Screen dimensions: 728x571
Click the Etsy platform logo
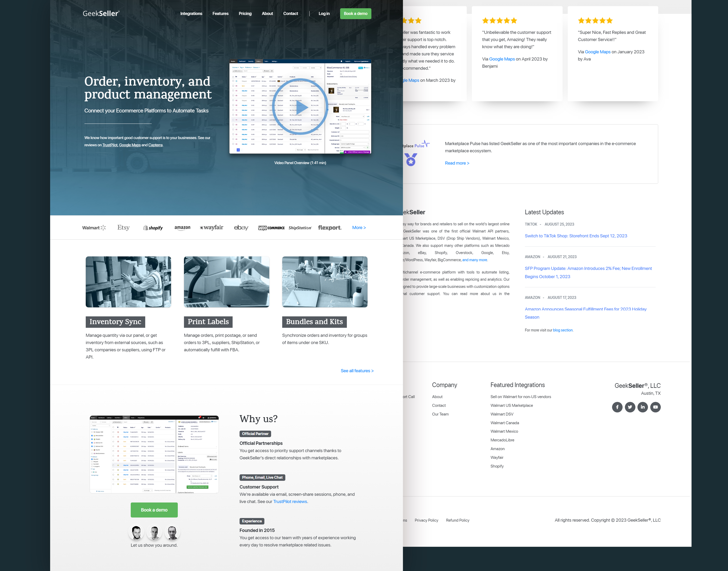123,227
